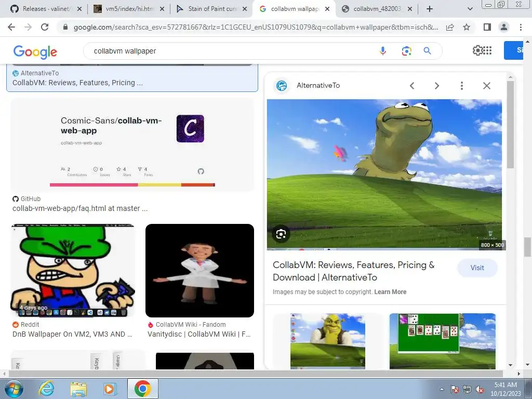The height and width of the screenshot is (399, 532).
Task: Search by image with Google Lens icon
Action: click(x=406, y=51)
